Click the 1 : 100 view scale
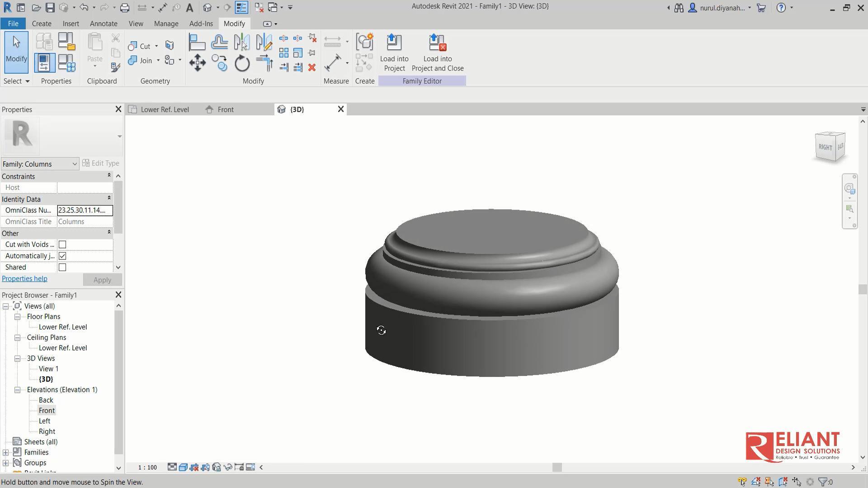 pos(147,467)
